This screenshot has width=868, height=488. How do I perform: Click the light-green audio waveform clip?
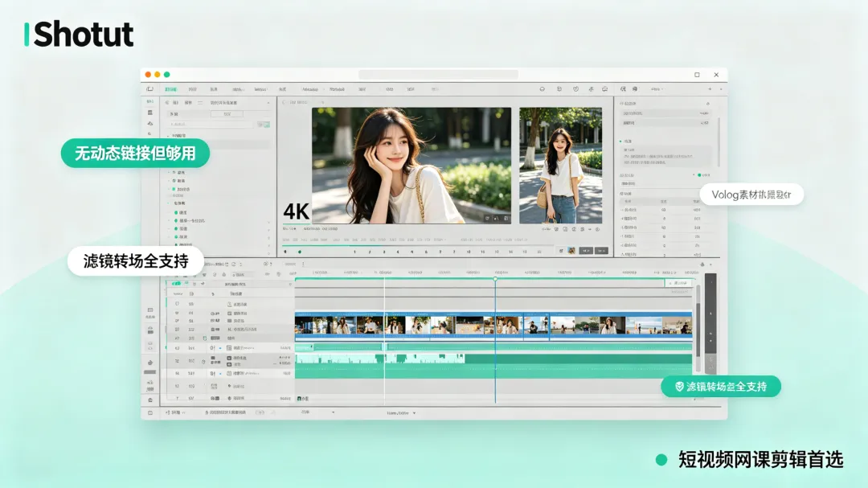coord(379,359)
